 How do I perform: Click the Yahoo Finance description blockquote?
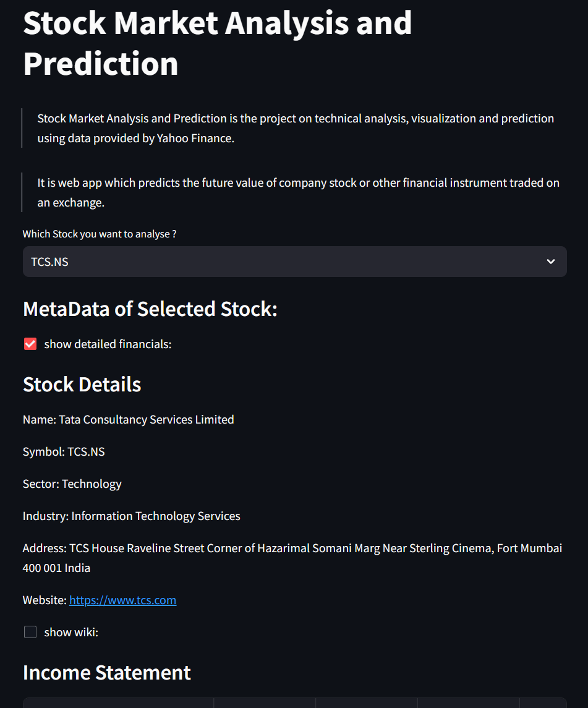tap(296, 128)
